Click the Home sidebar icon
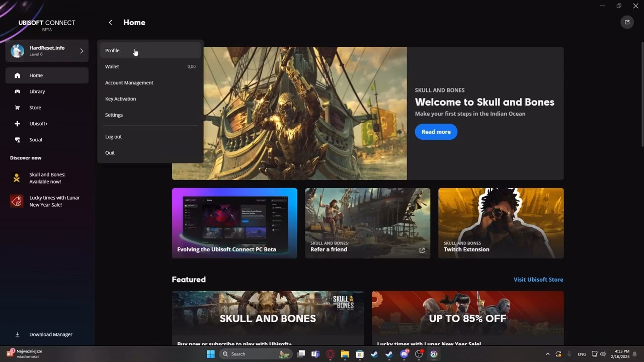This screenshot has height=362, width=644. (18, 75)
